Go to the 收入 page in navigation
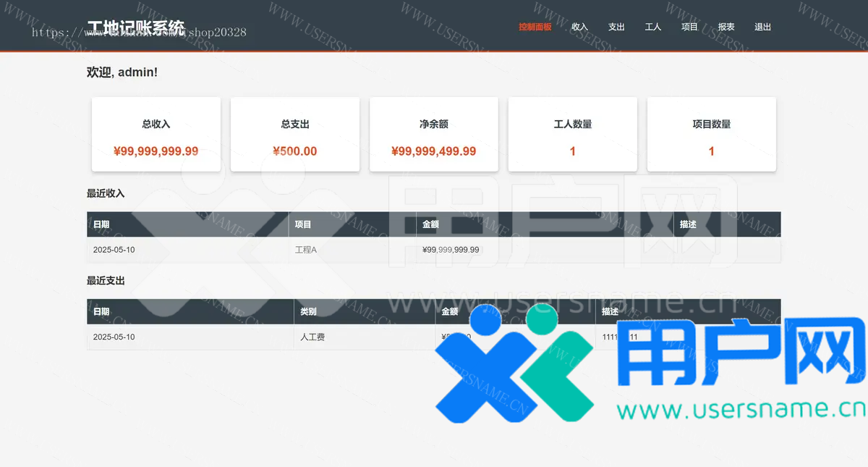Screen dimensions: 868x467 579,27
